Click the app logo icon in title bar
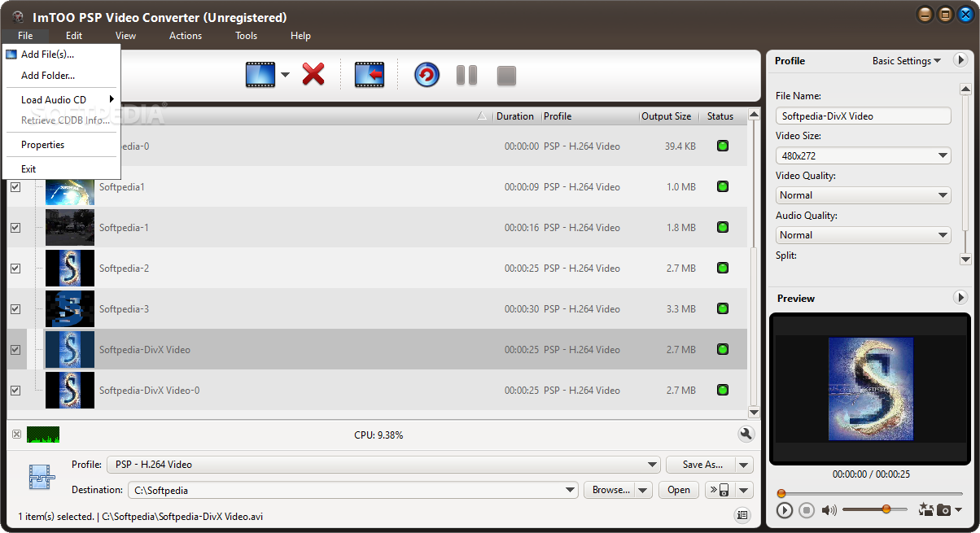The height and width of the screenshot is (533, 980). [18, 17]
